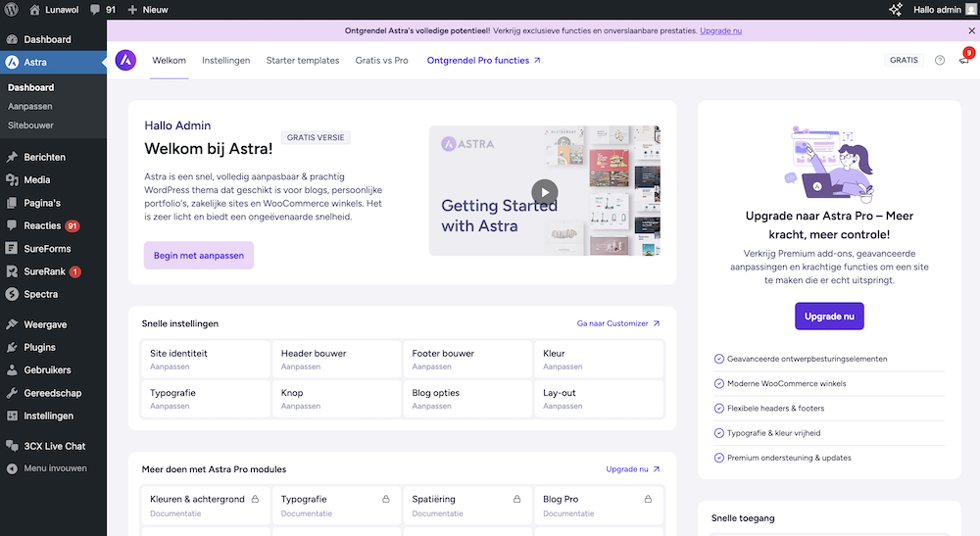Click Upgrade nu link beside Pro modules
Image resolution: width=980 pixels, height=536 pixels.
pyautogui.click(x=632, y=469)
